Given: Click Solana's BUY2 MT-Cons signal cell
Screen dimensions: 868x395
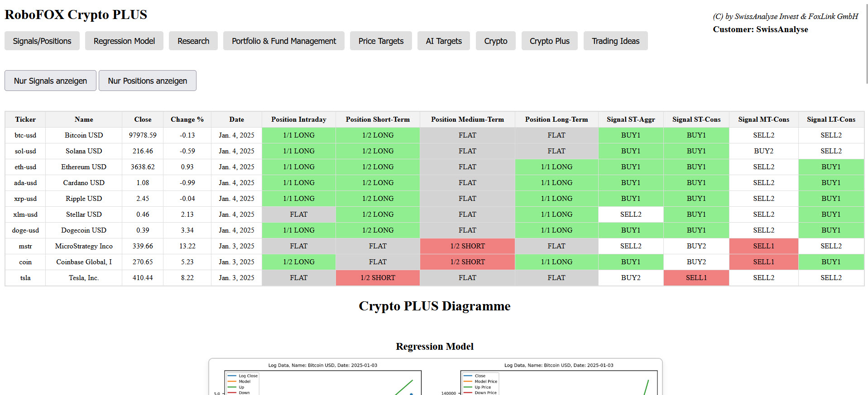Looking at the screenshot, I should 763,151.
